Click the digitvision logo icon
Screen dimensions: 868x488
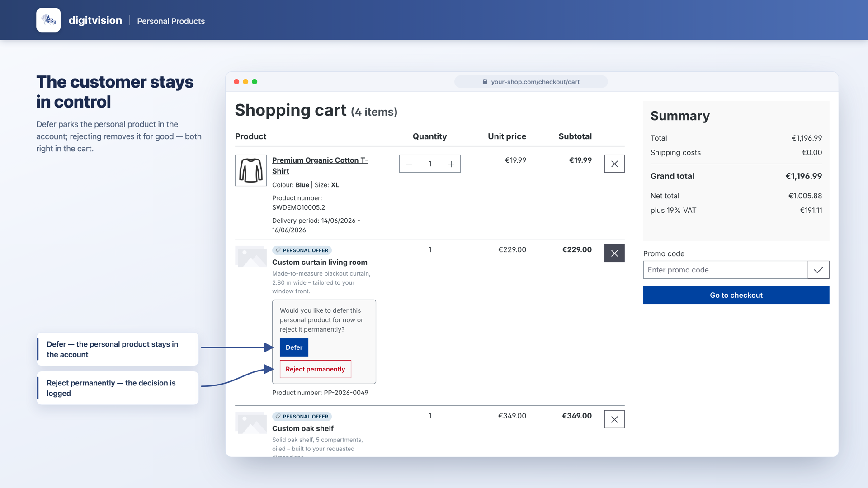(48, 20)
